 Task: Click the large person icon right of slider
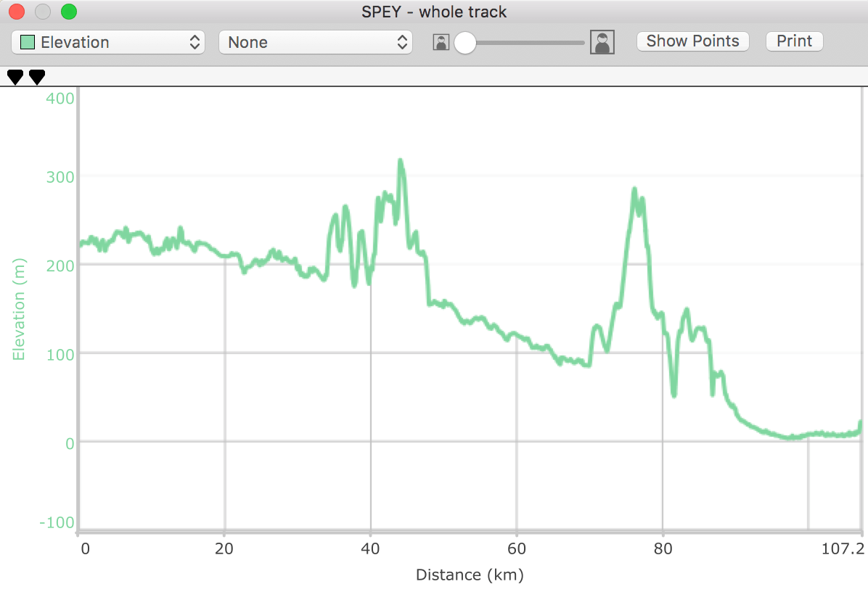602,42
